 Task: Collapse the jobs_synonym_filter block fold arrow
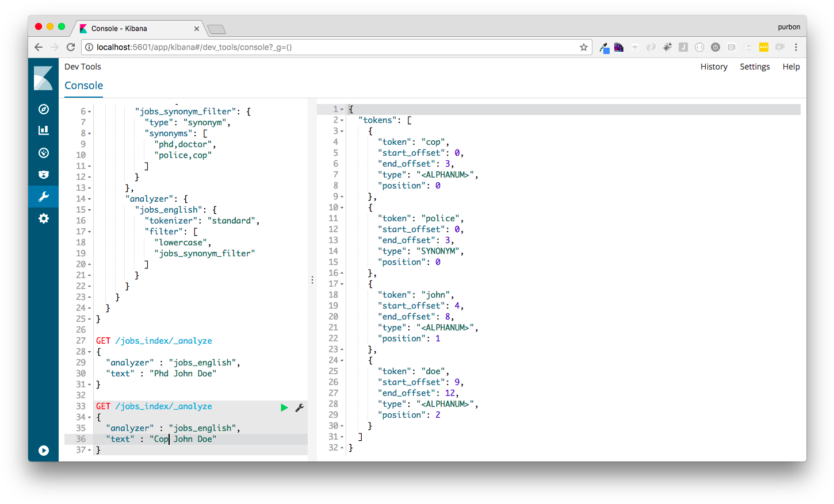click(x=89, y=110)
